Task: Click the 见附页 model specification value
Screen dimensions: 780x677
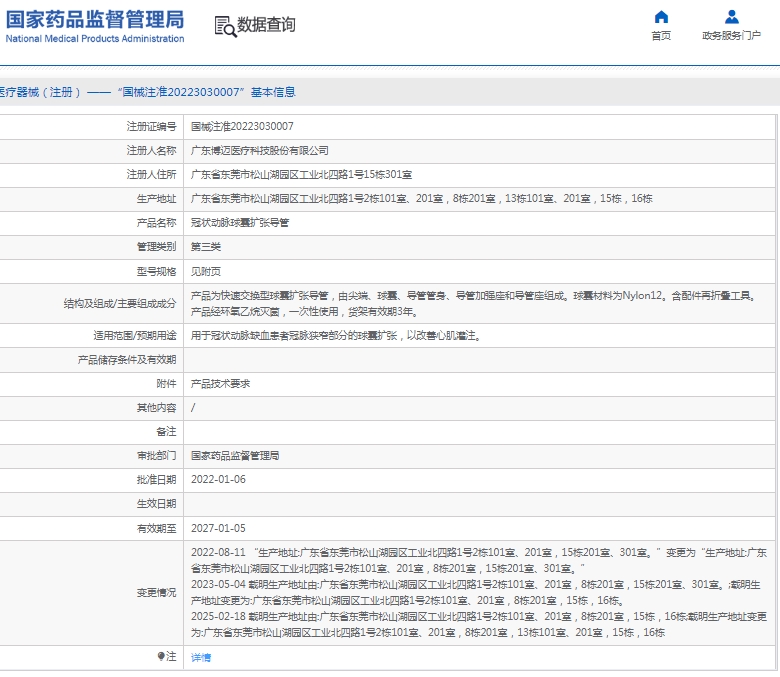Action: click(x=206, y=272)
